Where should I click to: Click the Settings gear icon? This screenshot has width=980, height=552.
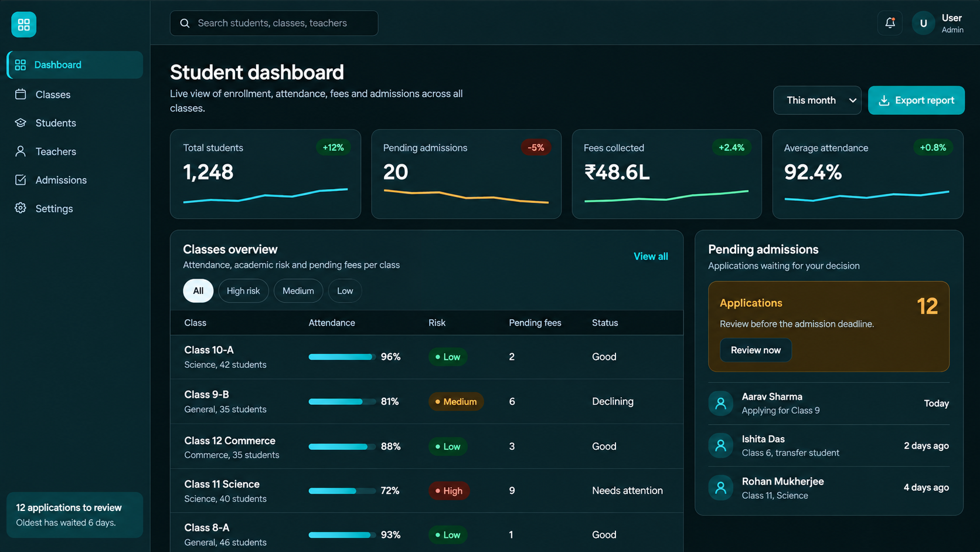[x=21, y=208]
